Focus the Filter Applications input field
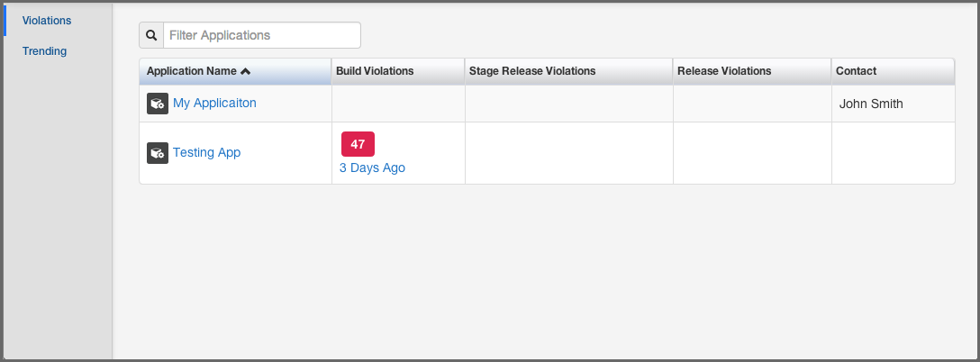980x362 pixels. tap(262, 35)
